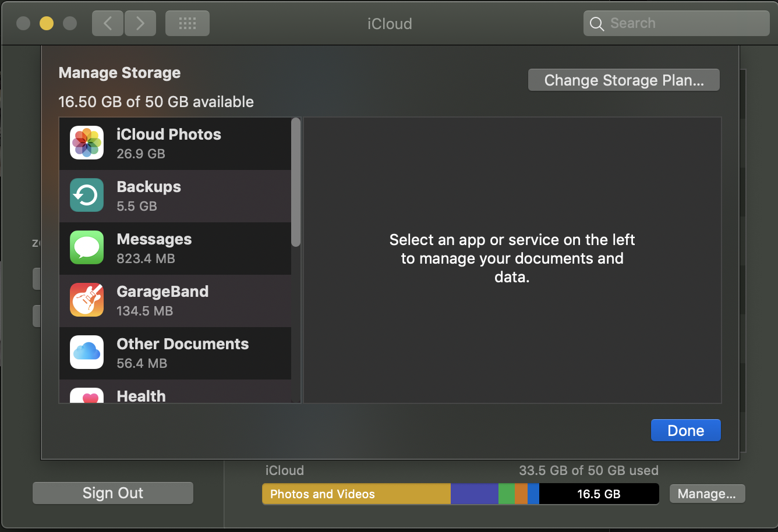Screen dimensions: 778x532
Task: Click the teal Backups icon
Action: pos(87,195)
